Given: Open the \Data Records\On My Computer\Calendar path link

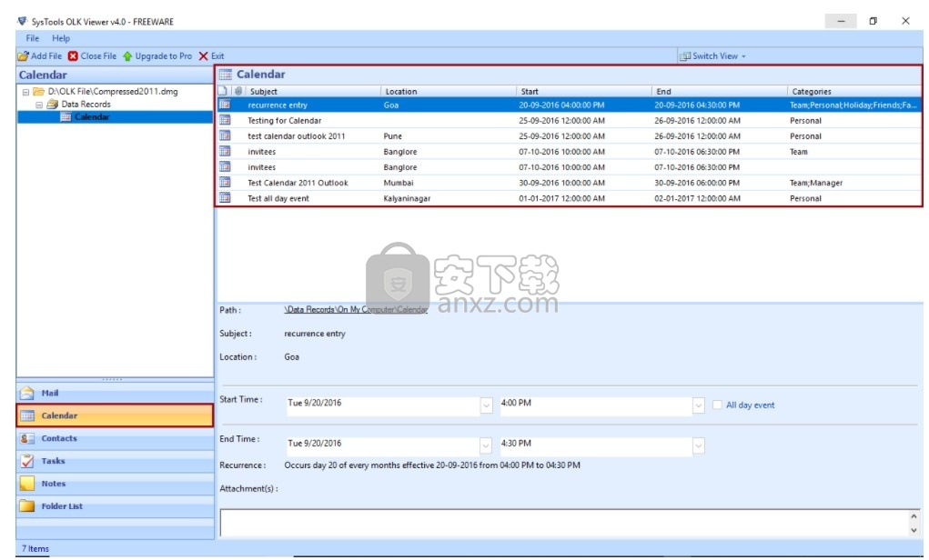Looking at the screenshot, I should [356, 310].
